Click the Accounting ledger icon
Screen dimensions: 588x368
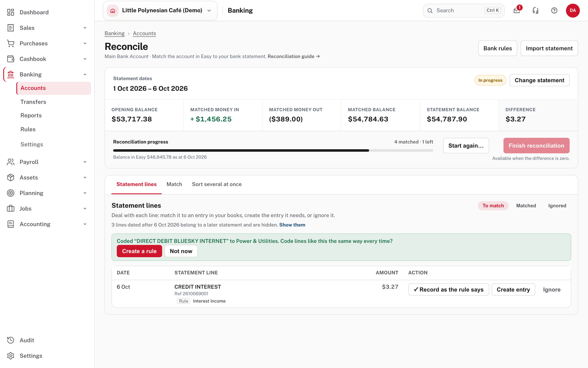10,224
